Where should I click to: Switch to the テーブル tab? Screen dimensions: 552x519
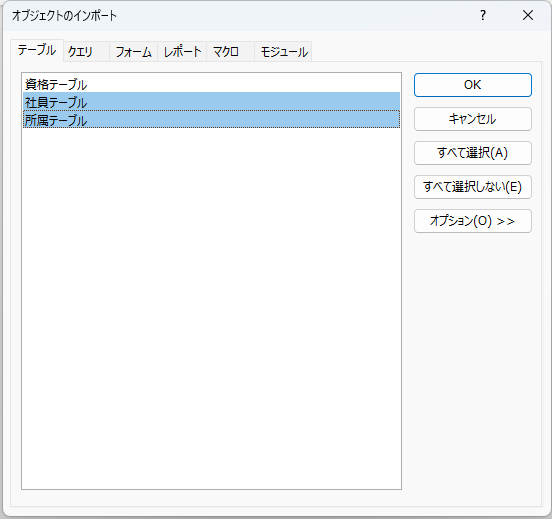click(37, 50)
